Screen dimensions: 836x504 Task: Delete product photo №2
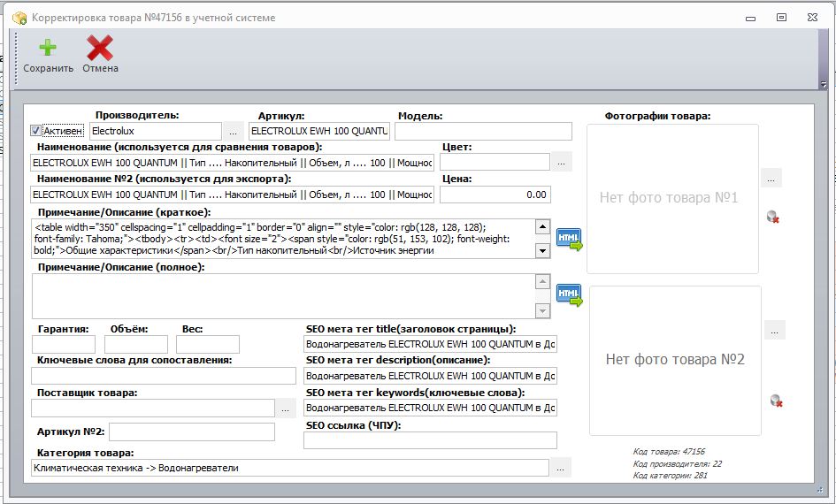point(777,401)
